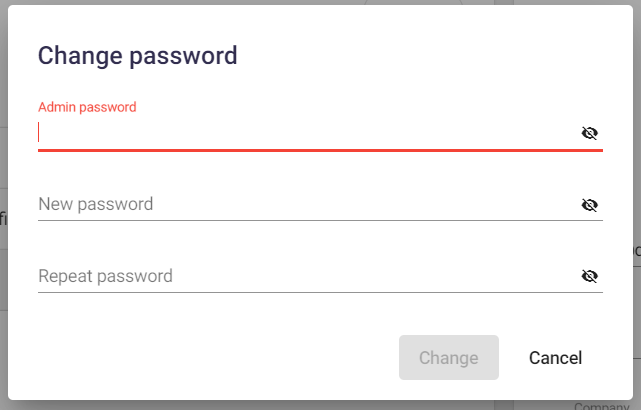
Task: Click the red "Admin password" floating label
Action: coord(87,107)
